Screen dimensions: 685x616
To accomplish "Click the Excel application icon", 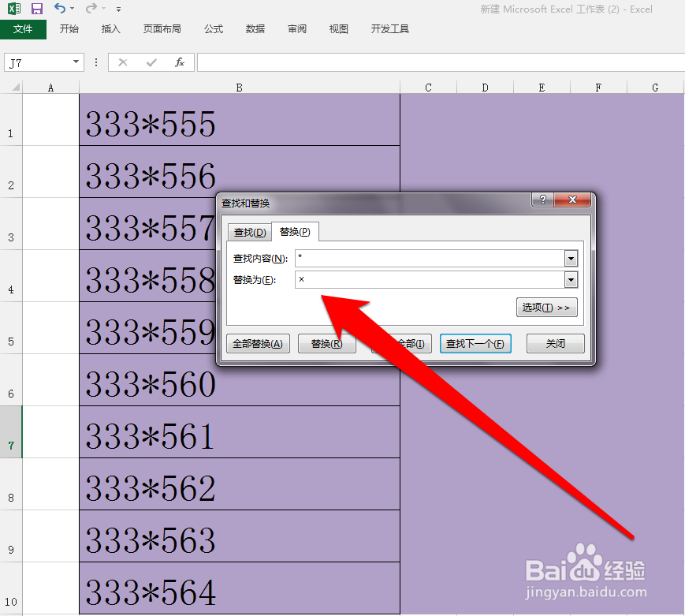I will point(14,9).
